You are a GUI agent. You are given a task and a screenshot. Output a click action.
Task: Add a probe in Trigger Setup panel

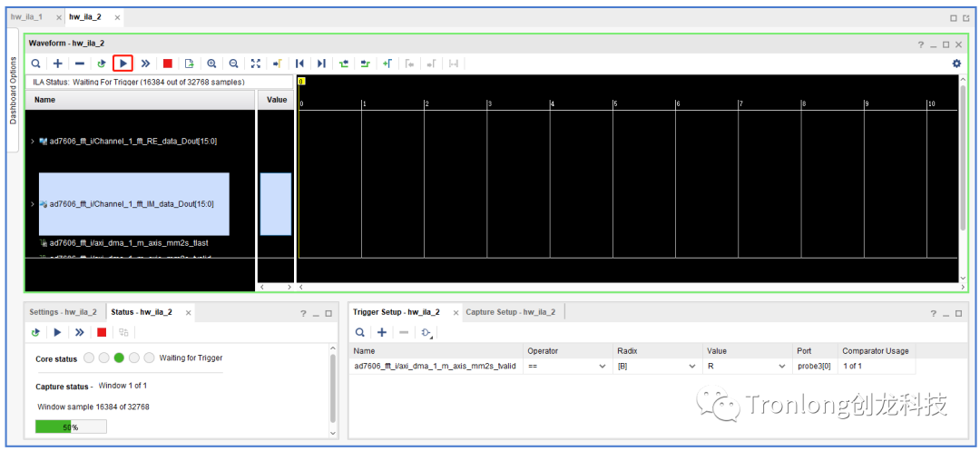(x=382, y=333)
